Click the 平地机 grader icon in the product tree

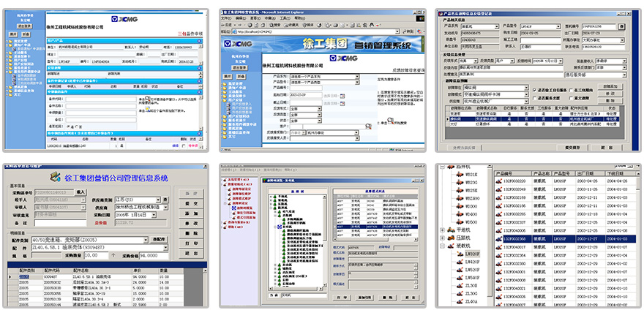451,230
